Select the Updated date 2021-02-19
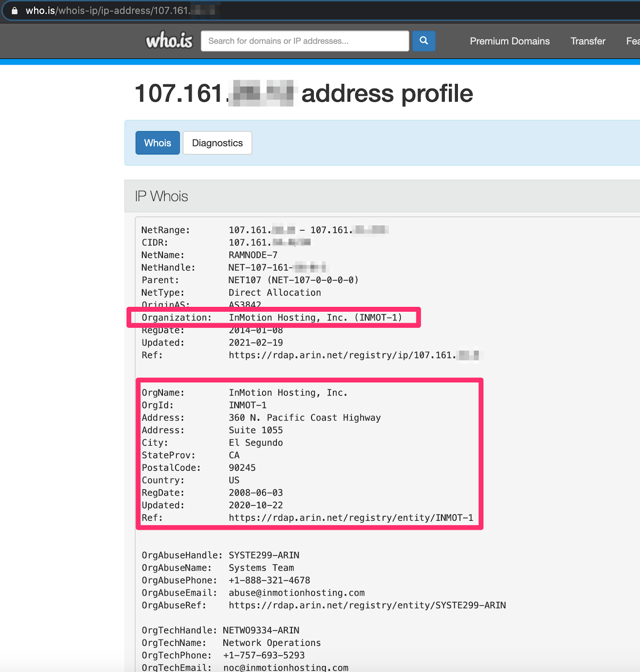 pyautogui.click(x=256, y=343)
